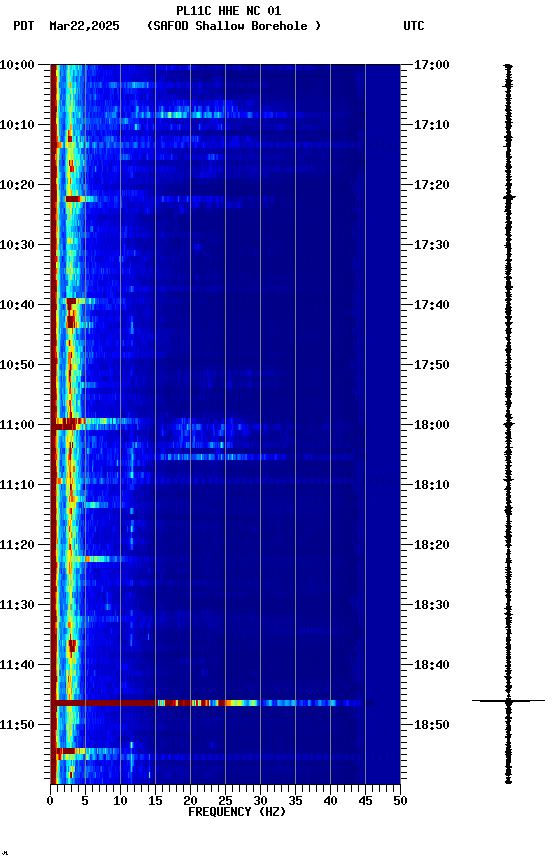This screenshot has height=864, width=552.
Task: Click the large seismogram spike near 18:46 UTC
Action: tap(508, 701)
